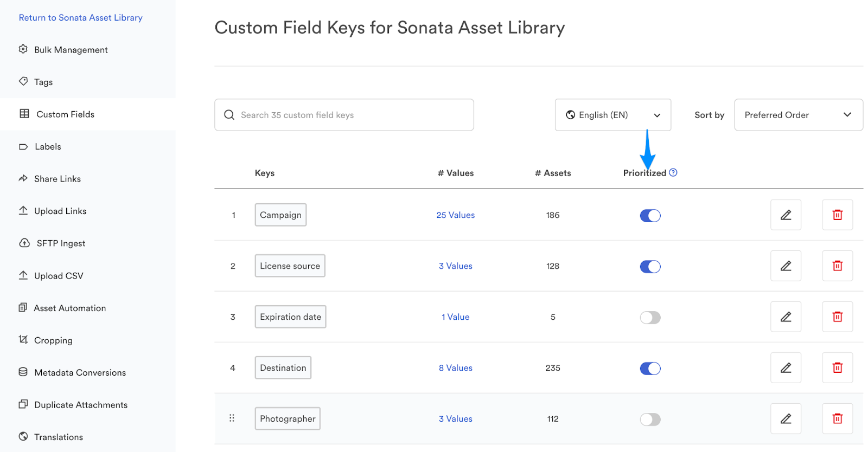The width and height of the screenshot is (868, 452).
Task: Click the Return to Sonata Asset Library link
Action: (x=80, y=18)
